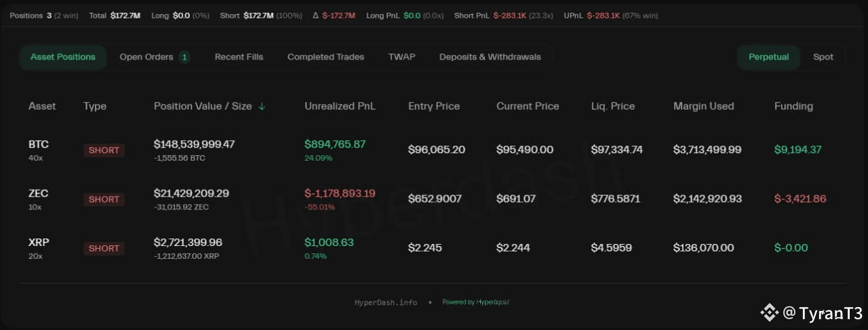Click the ZEC SHORT type badge

104,199
